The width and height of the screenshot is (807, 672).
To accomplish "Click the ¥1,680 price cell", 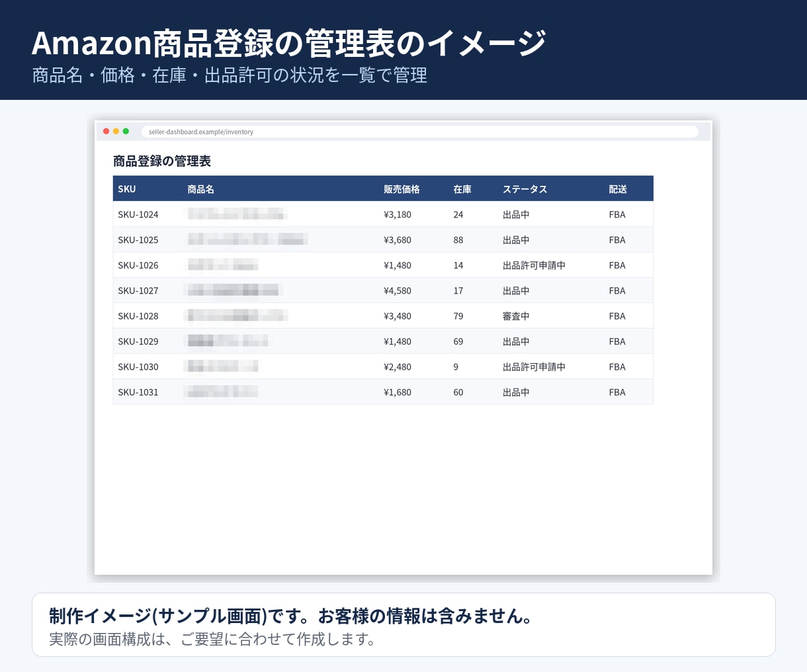I will [398, 392].
